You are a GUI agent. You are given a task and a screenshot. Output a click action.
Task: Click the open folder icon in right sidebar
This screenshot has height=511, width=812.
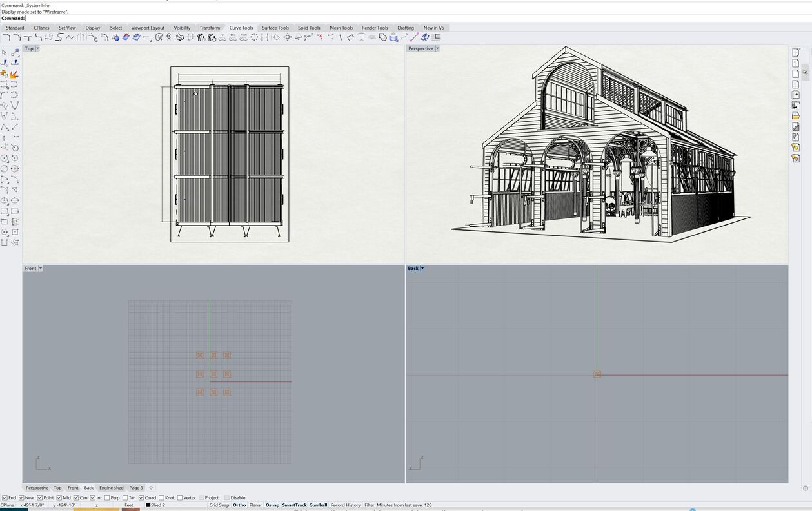796,116
